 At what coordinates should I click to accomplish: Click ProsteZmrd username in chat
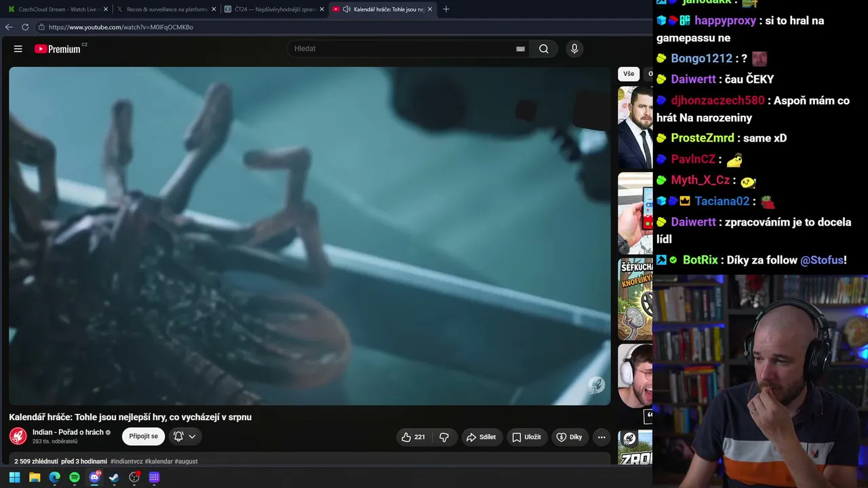coord(703,138)
